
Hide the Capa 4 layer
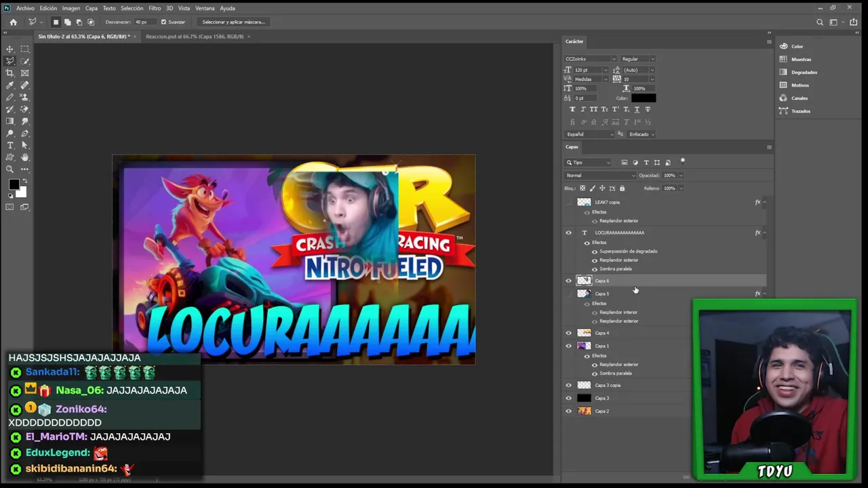[x=569, y=333]
